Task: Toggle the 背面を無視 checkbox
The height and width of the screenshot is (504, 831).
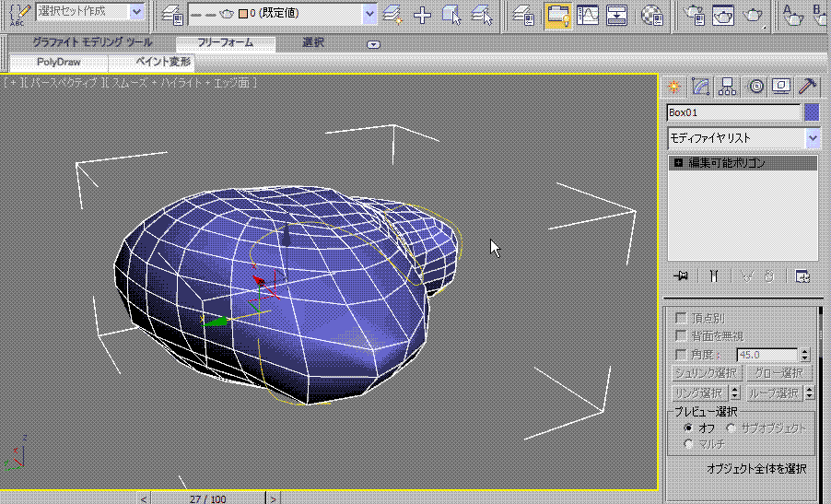Action: (682, 336)
